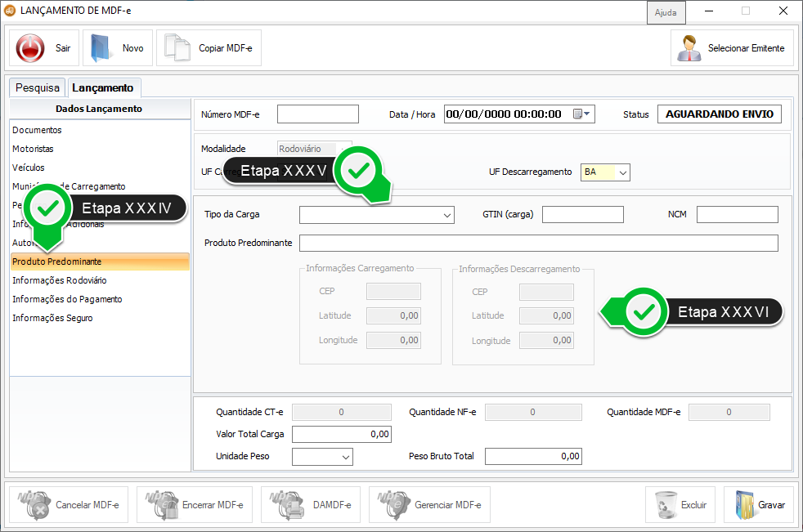This screenshot has width=803, height=532.
Task: Open the UF Descarregamento dropdown
Action: [x=623, y=172]
